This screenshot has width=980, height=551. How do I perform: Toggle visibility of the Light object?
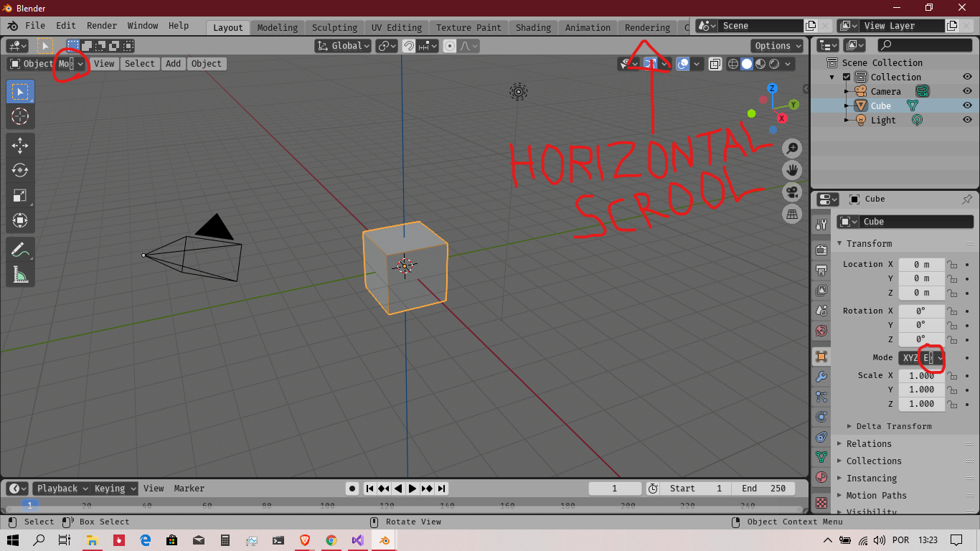coord(967,120)
